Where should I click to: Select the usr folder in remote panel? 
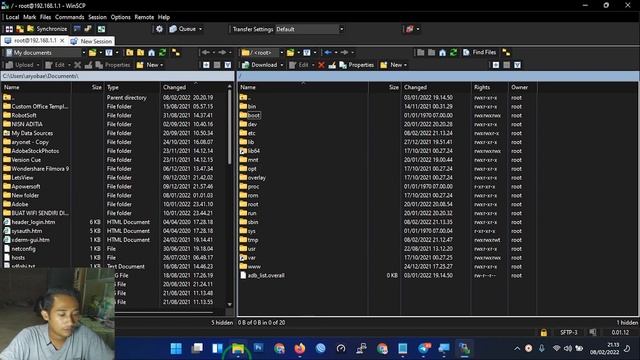tap(251, 249)
